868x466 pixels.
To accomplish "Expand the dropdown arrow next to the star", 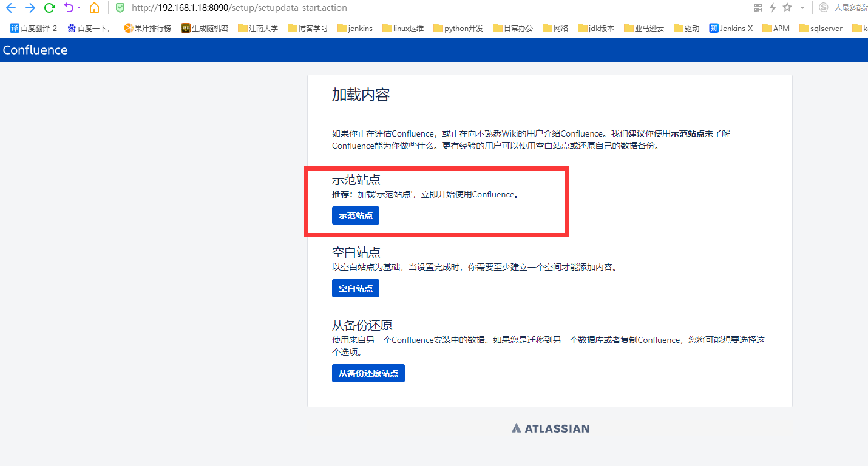I will (x=802, y=8).
